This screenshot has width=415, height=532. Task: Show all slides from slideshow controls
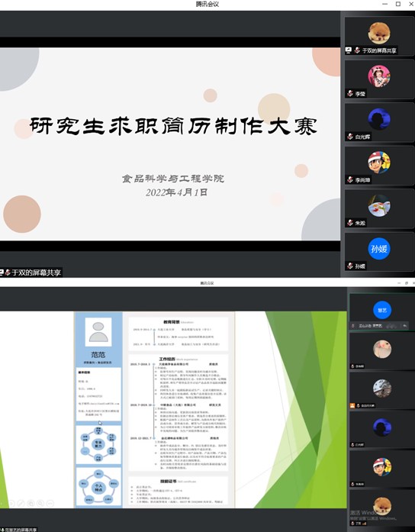point(31,504)
